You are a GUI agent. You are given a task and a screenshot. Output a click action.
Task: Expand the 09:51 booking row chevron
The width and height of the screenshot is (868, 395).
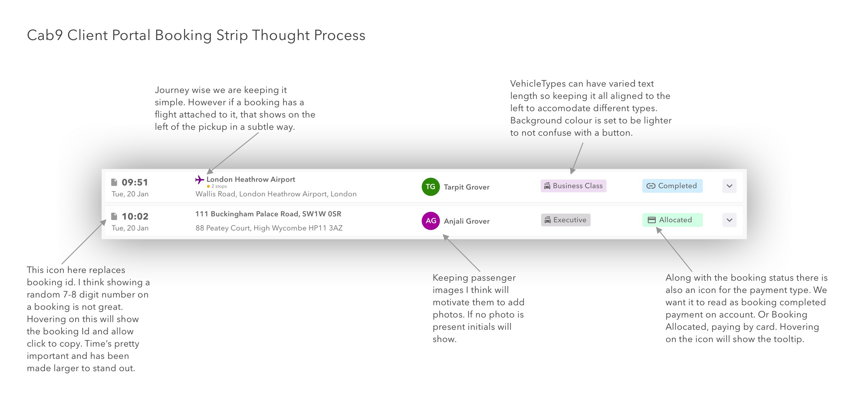pos(730,186)
